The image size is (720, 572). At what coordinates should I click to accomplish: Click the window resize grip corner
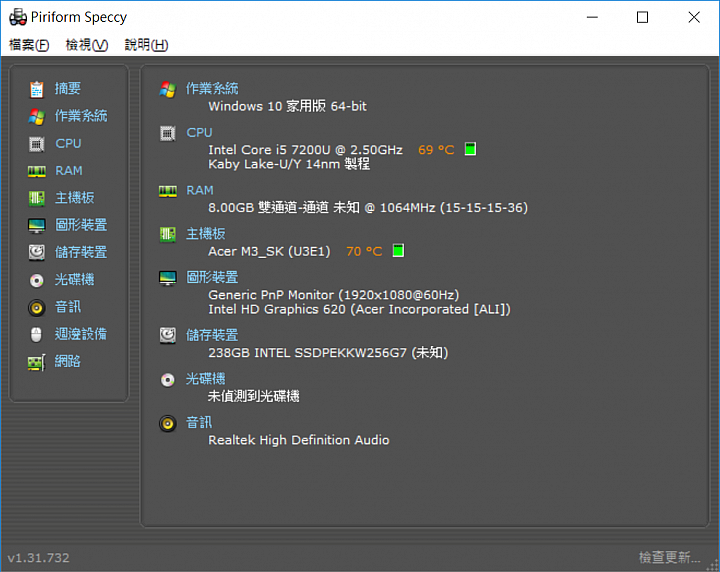(x=714, y=566)
